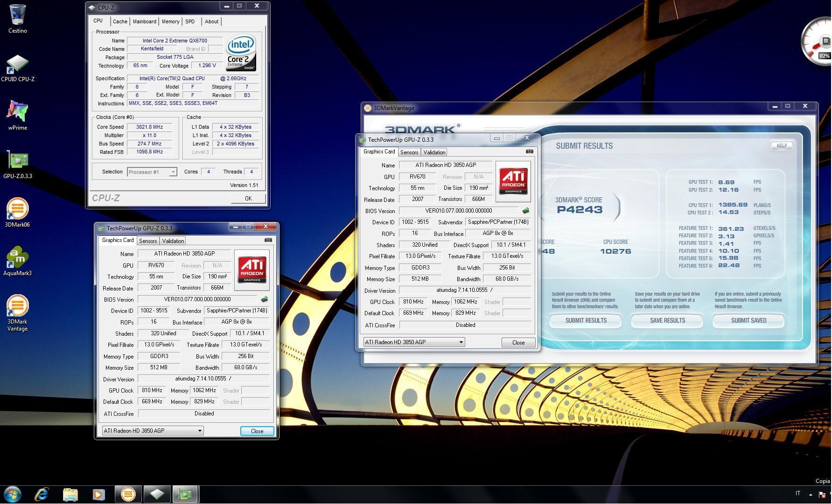Click the Core Voltage 1.296 V value
Image resolution: width=832 pixels, height=504 pixels.
click(x=207, y=66)
